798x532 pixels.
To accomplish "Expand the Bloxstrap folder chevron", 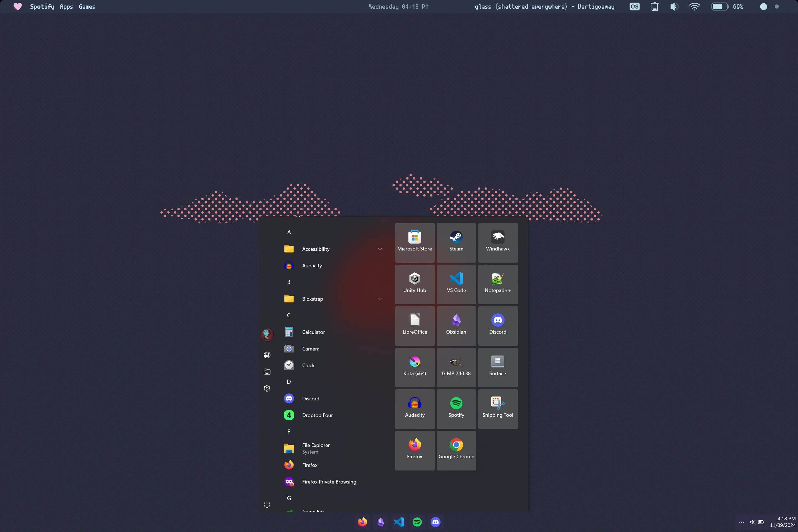I will pos(380,299).
